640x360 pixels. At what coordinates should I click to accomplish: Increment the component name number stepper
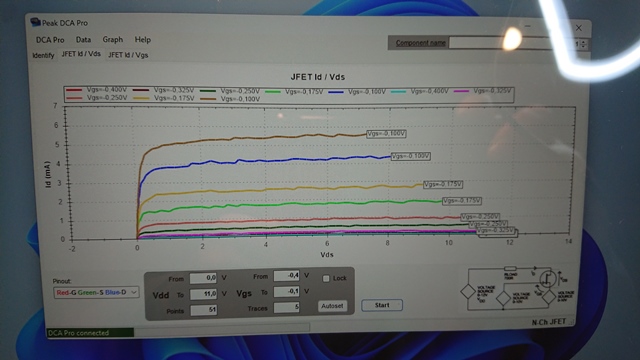[583, 41]
